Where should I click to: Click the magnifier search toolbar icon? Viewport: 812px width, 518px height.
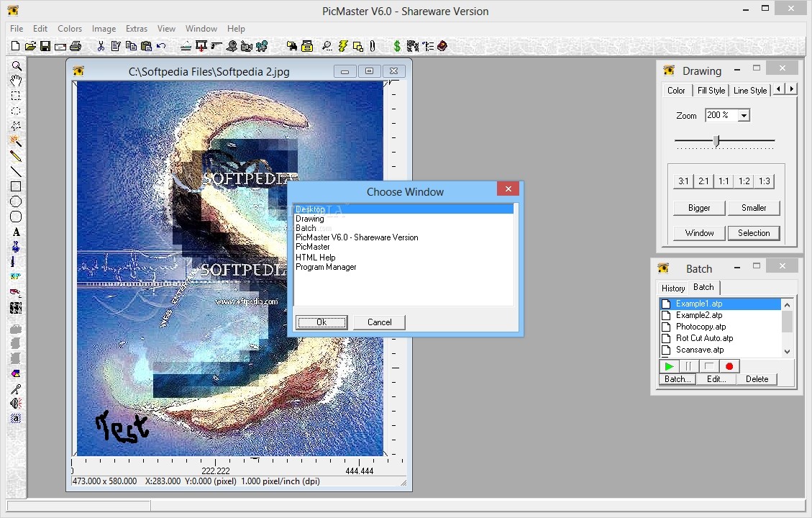(327, 46)
